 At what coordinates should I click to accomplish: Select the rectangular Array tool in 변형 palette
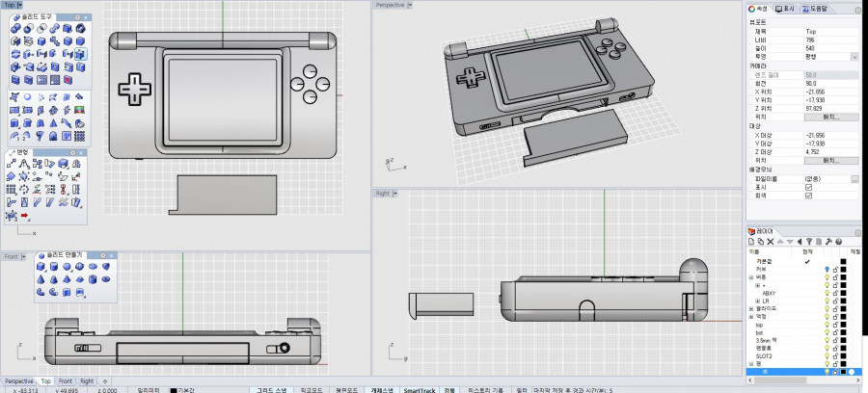click(11, 190)
